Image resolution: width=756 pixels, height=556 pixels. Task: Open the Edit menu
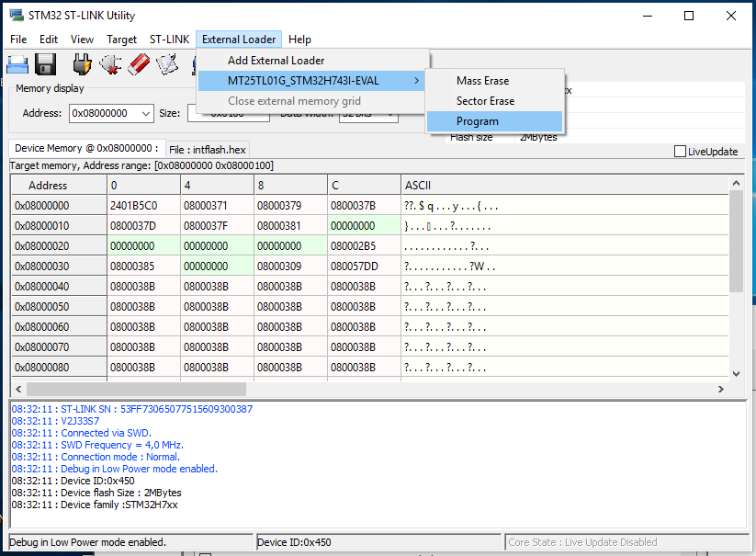(49, 40)
